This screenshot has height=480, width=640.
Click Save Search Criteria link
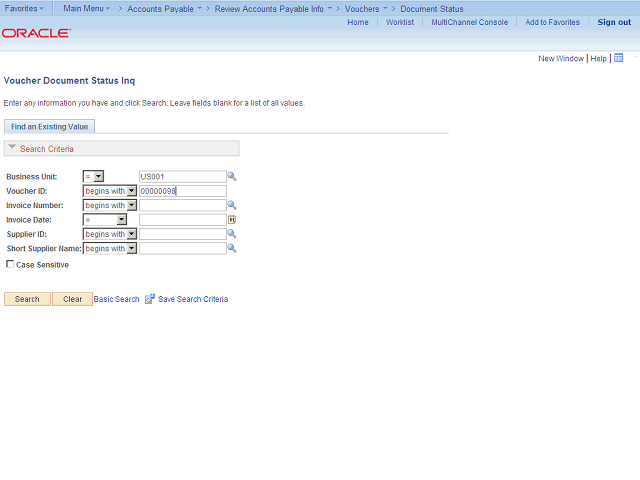click(193, 299)
